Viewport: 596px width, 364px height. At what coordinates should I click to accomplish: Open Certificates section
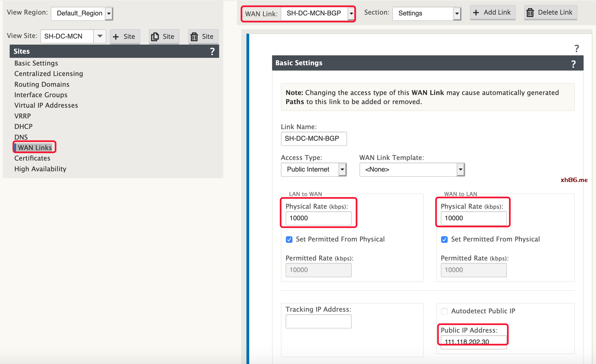coord(32,158)
